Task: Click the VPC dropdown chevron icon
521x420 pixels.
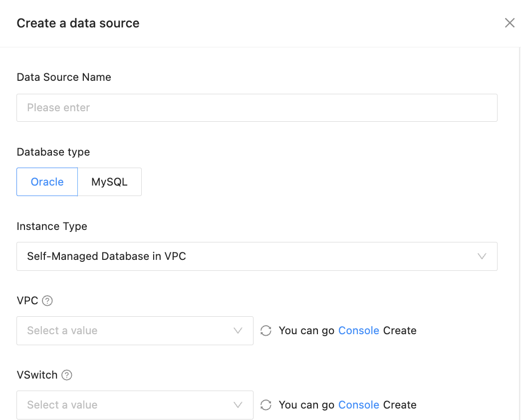Action: [238, 331]
